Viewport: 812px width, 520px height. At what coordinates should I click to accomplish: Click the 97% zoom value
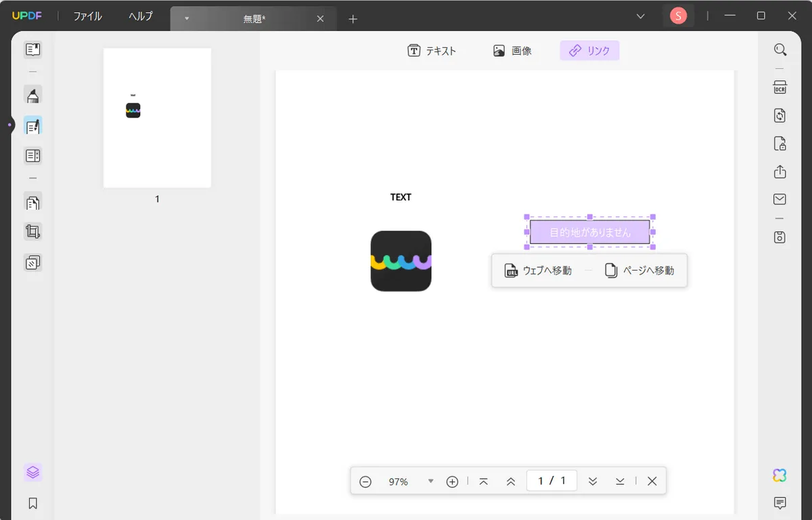(398, 481)
